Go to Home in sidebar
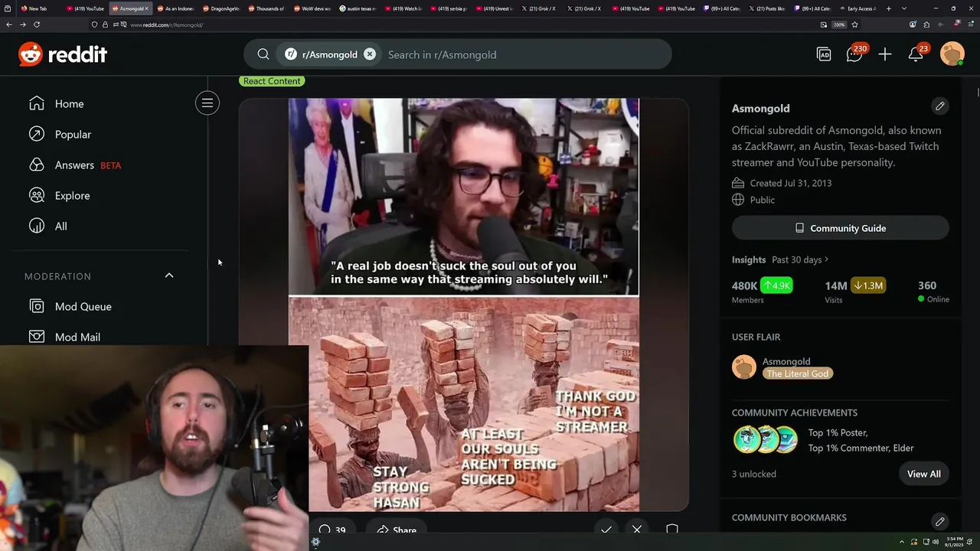The height and width of the screenshot is (551, 980). [69, 103]
